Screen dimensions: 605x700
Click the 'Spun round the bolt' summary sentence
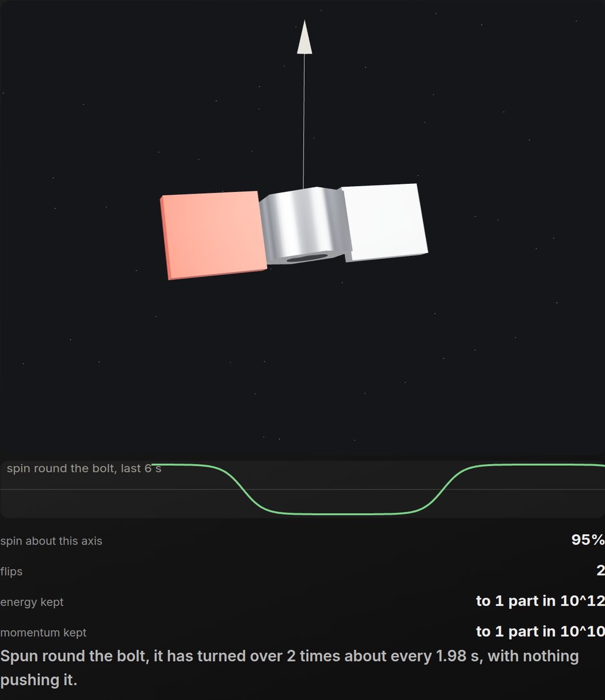(x=290, y=668)
